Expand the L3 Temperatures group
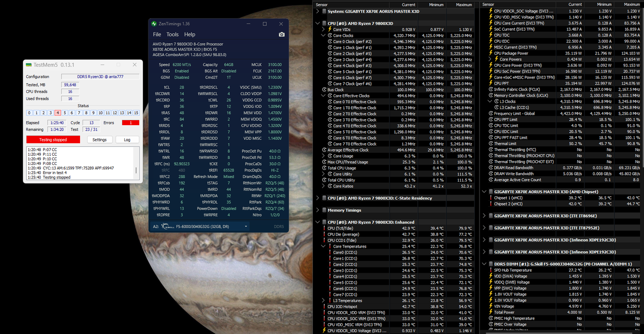 click(x=323, y=300)
